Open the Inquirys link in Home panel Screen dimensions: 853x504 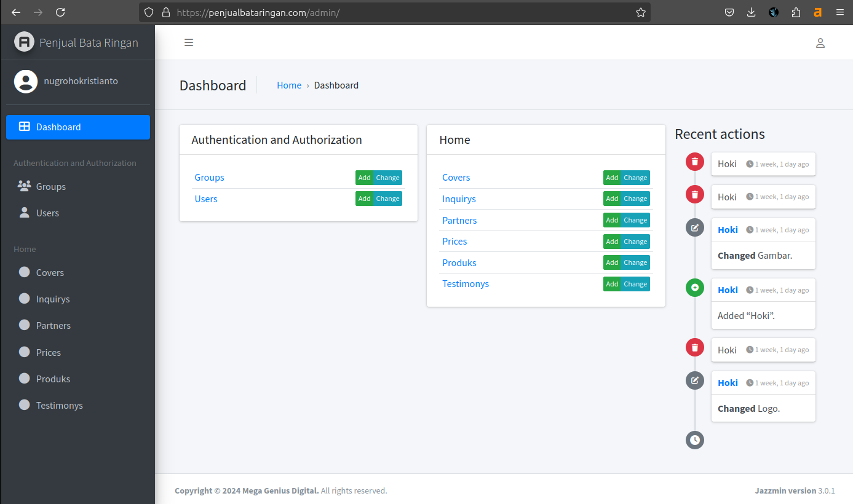point(459,199)
